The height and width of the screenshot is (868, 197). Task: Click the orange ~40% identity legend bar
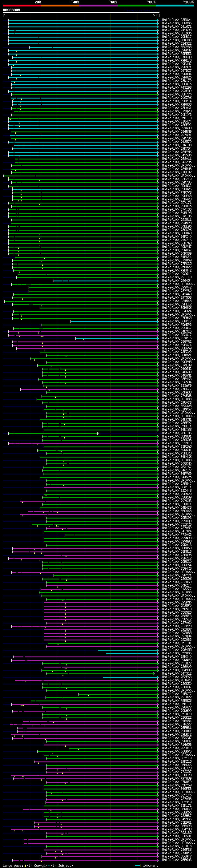click(60, 6)
